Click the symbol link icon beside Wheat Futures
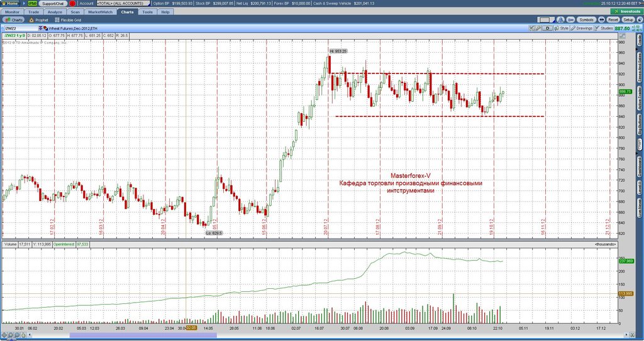The width and height of the screenshot is (644, 341). coord(45,28)
